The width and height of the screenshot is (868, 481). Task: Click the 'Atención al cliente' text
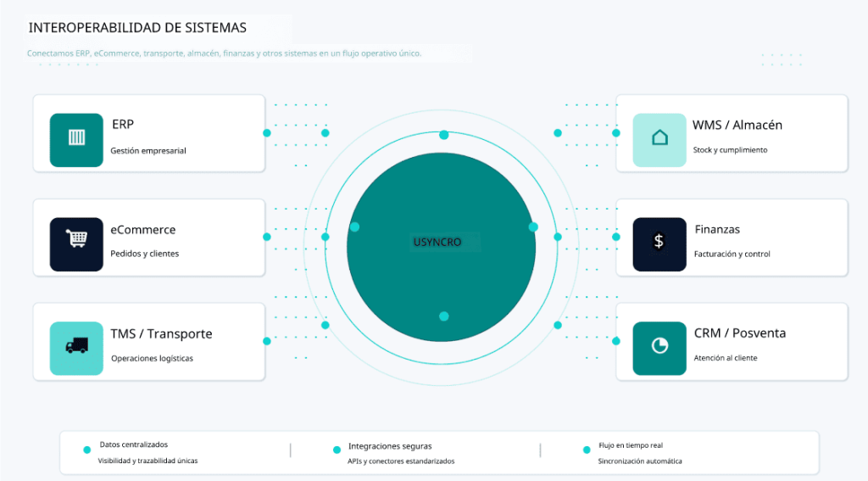coord(726,358)
